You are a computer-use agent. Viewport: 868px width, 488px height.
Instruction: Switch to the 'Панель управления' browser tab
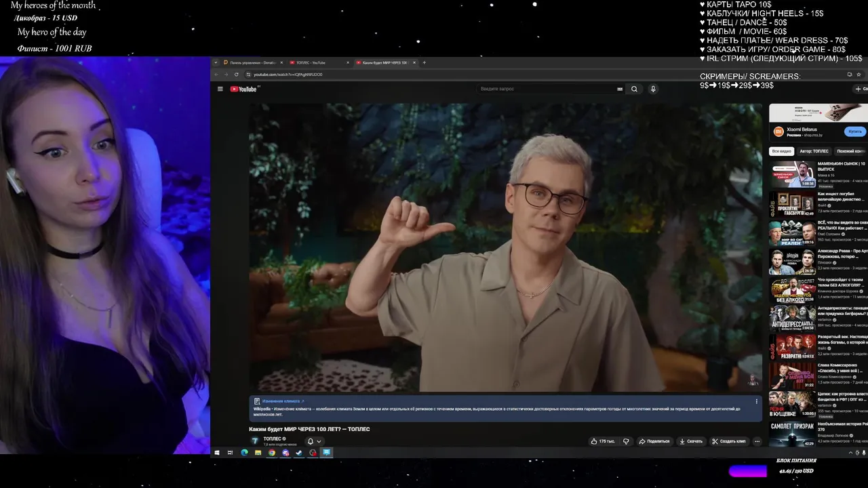tap(252, 62)
